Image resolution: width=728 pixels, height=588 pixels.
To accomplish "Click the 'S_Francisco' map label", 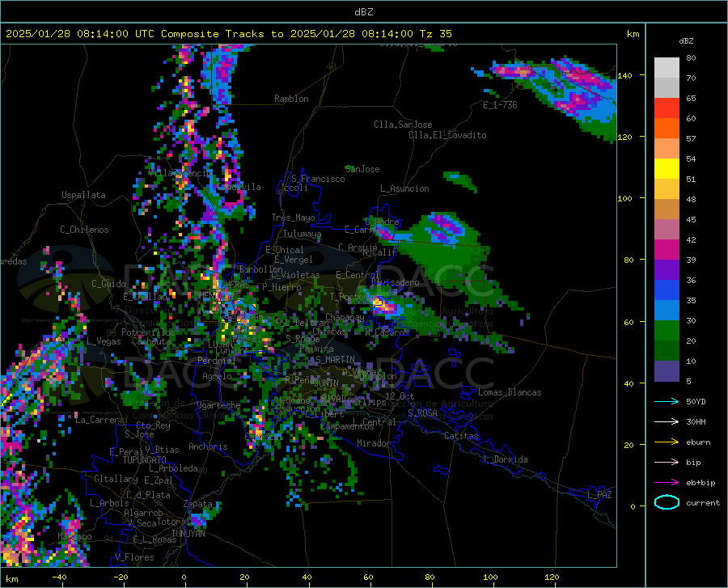I will (x=318, y=179).
